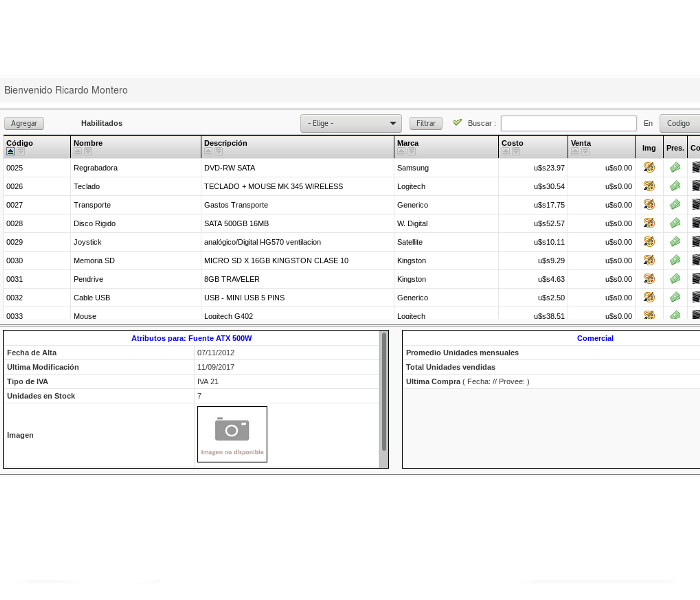Click the Filtrar button
Viewport: 700px width, 600px height.
coord(426,123)
